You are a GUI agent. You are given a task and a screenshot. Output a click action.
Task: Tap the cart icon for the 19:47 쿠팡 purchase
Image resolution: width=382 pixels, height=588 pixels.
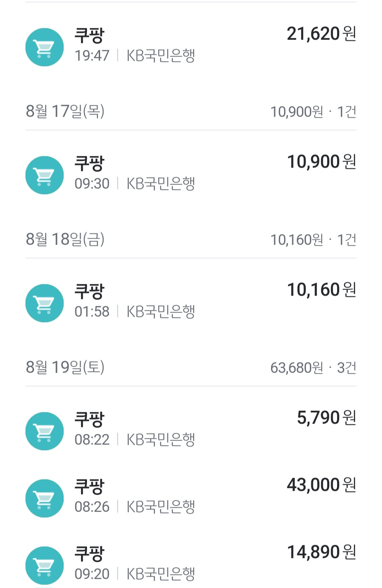45,47
